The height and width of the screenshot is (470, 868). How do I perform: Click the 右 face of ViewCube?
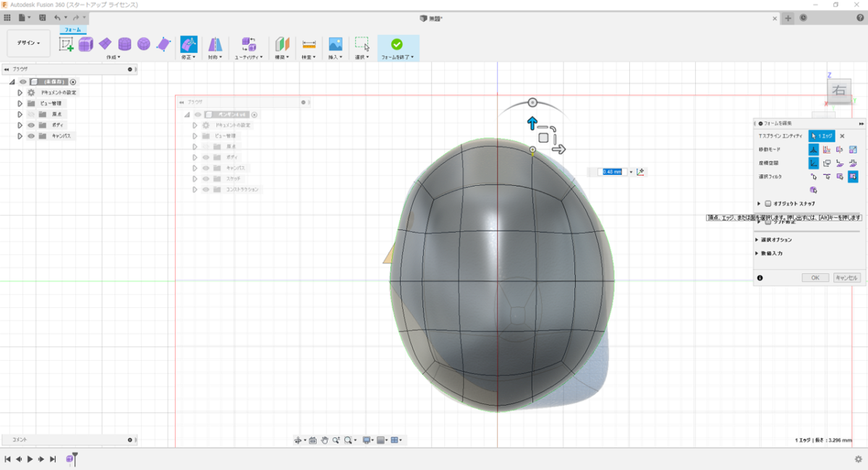(x=839, y=90)
